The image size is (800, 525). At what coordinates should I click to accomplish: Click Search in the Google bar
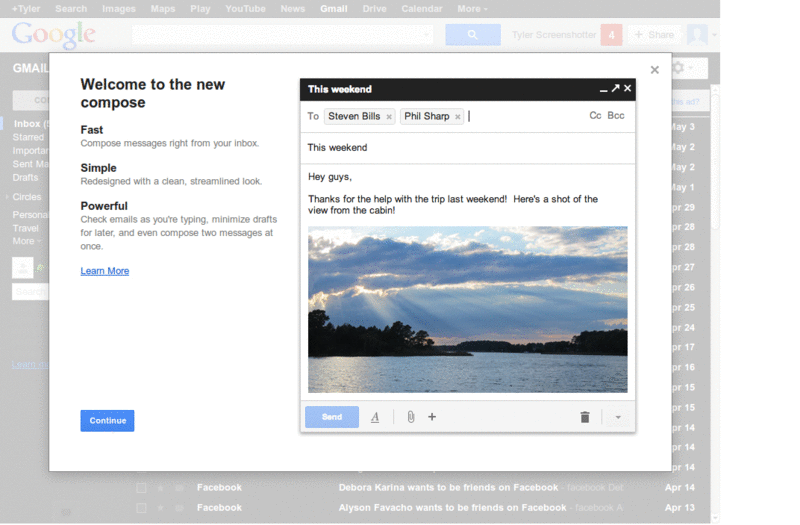[71, 9]
